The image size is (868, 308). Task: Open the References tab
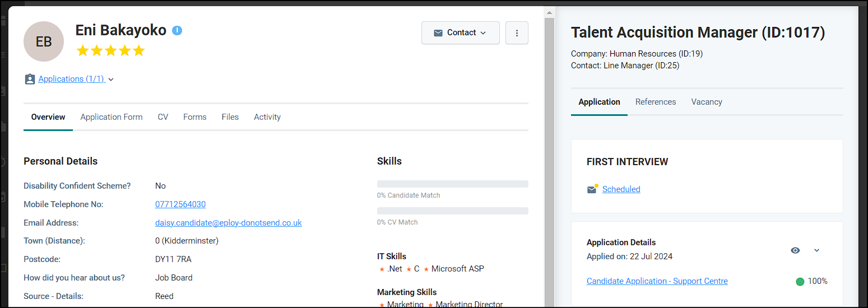click(656, 102)
